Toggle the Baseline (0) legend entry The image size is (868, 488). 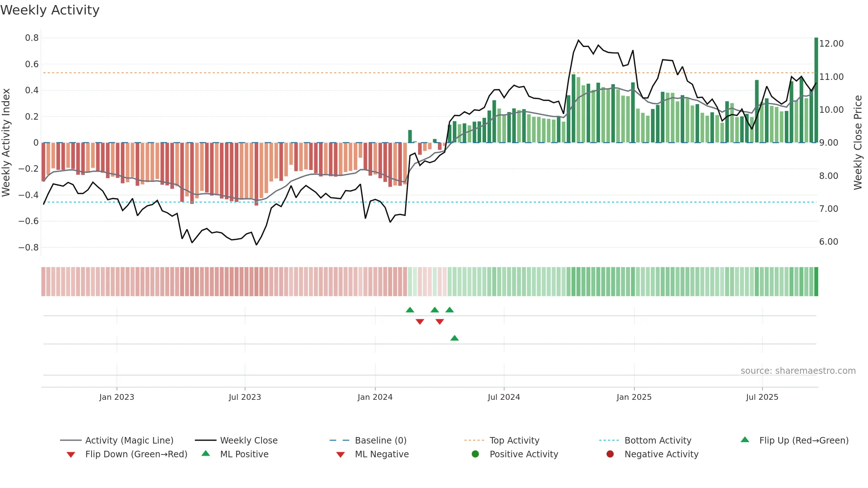pos(368,440)
